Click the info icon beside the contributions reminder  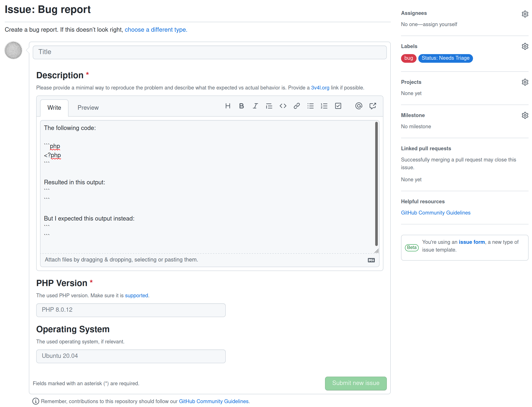coord(36,401)
